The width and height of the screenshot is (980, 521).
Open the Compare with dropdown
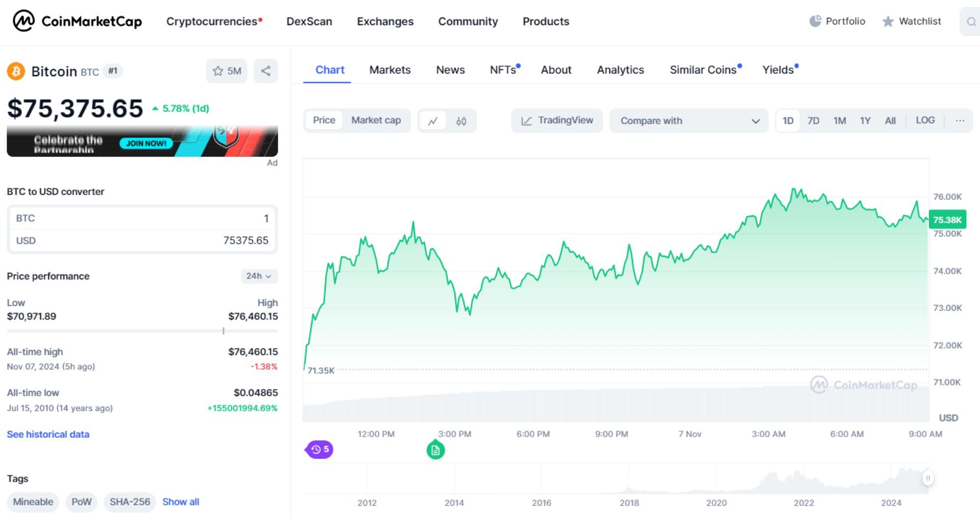click(688, 121)
